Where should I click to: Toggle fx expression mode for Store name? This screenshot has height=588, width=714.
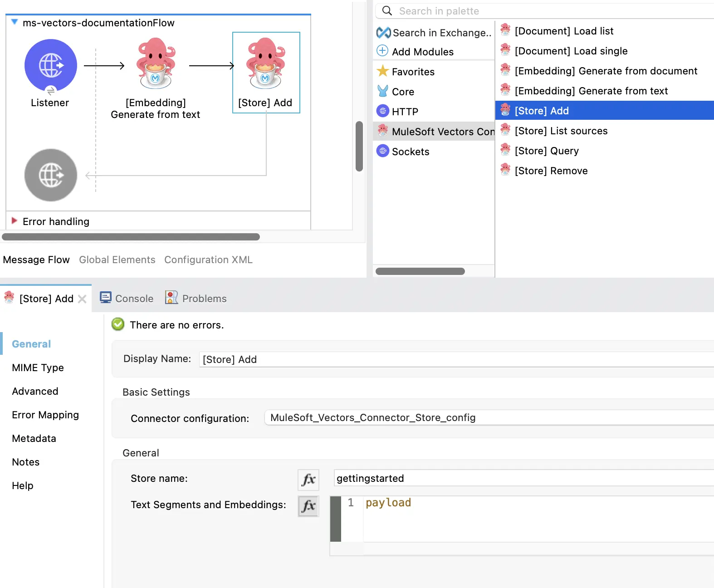click(x=308, y=480)
